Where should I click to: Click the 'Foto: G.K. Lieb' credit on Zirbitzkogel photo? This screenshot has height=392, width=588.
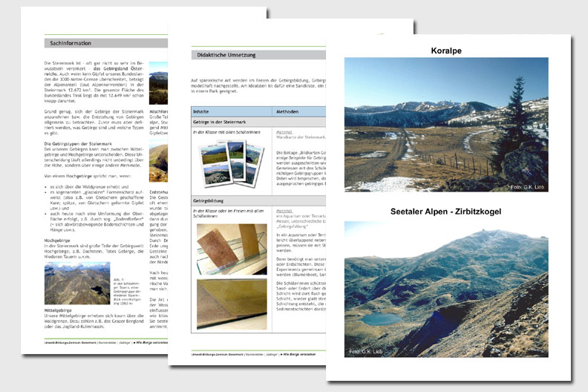coord(365,351)
